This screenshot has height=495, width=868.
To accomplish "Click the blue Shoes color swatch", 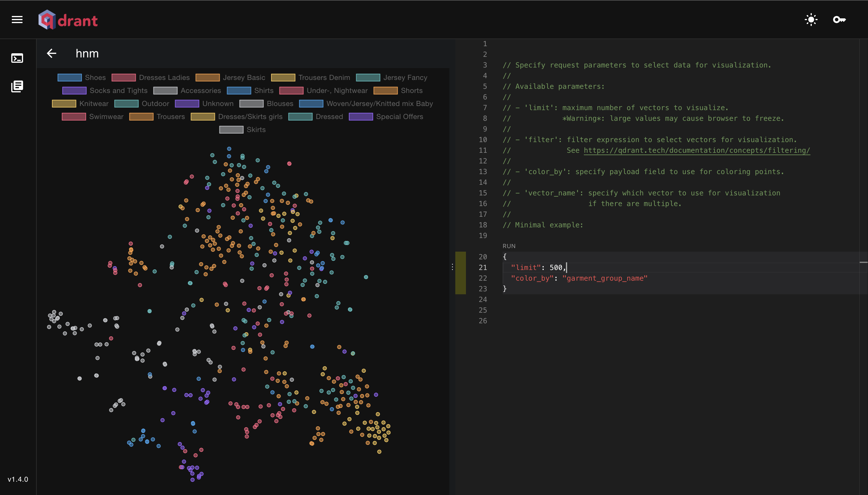I will (69, 78).
